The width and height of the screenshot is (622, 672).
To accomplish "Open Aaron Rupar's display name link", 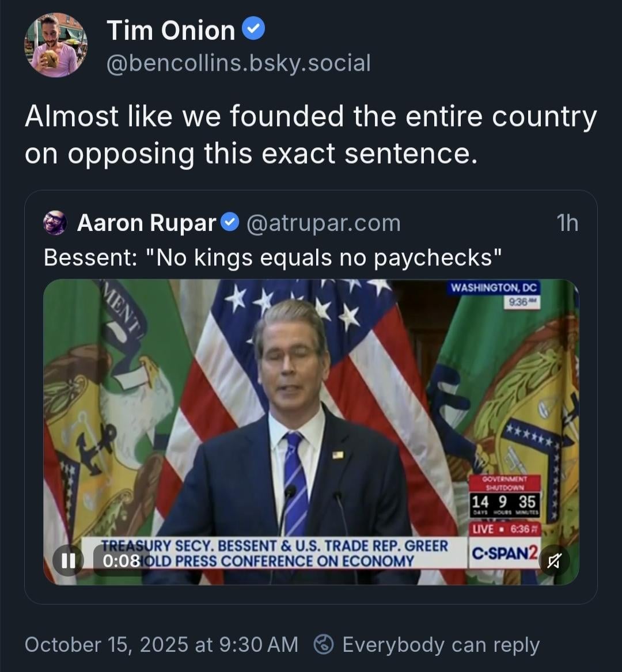I will coord(146,223).
